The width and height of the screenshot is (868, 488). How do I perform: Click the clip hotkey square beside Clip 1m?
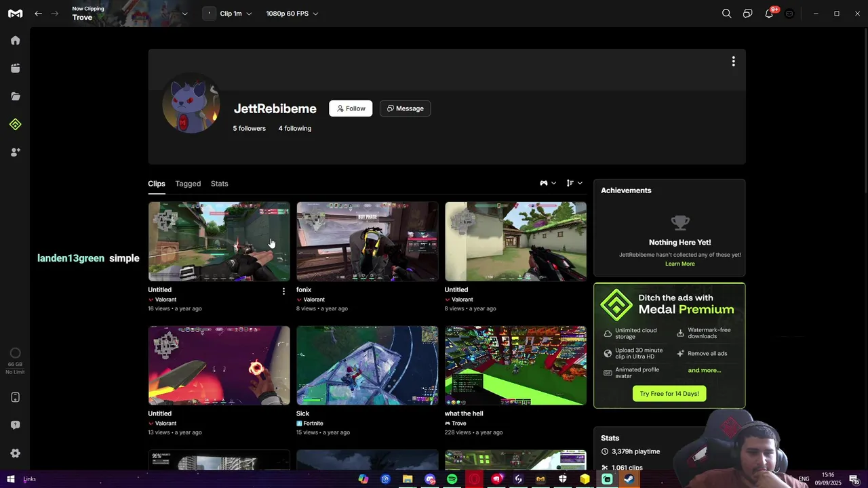[x=209, y=14]
